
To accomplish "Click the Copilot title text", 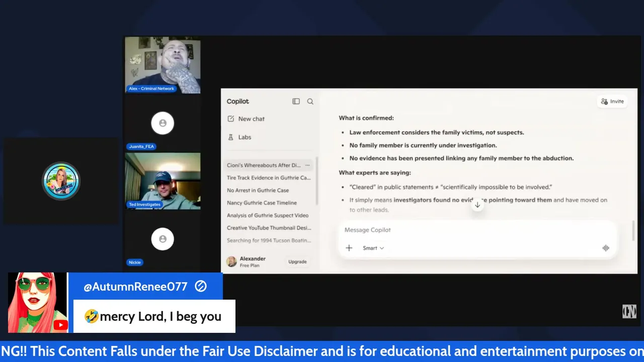I will pos(237,102).
